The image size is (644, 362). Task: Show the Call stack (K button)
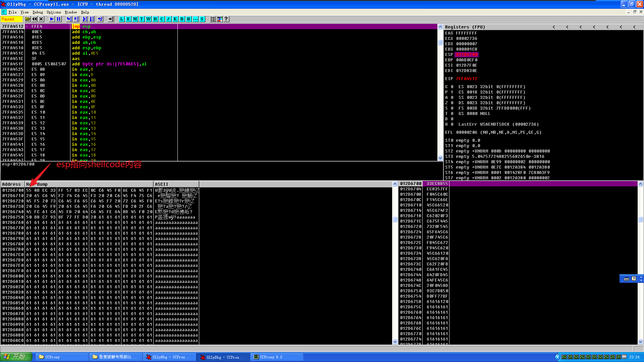(175, 19)
